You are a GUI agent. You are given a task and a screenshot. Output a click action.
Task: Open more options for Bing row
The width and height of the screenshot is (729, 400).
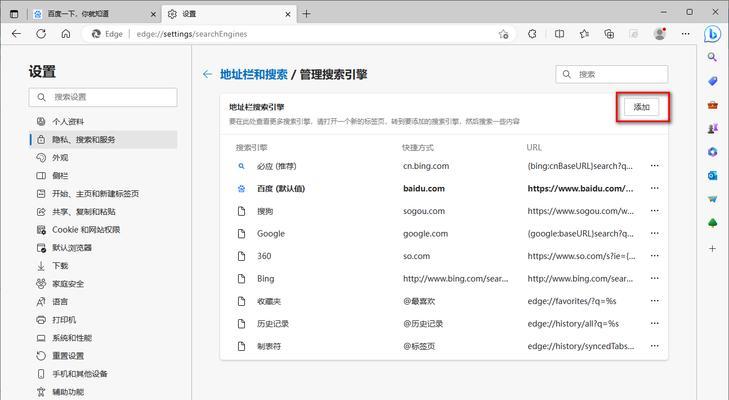point(655,278)
